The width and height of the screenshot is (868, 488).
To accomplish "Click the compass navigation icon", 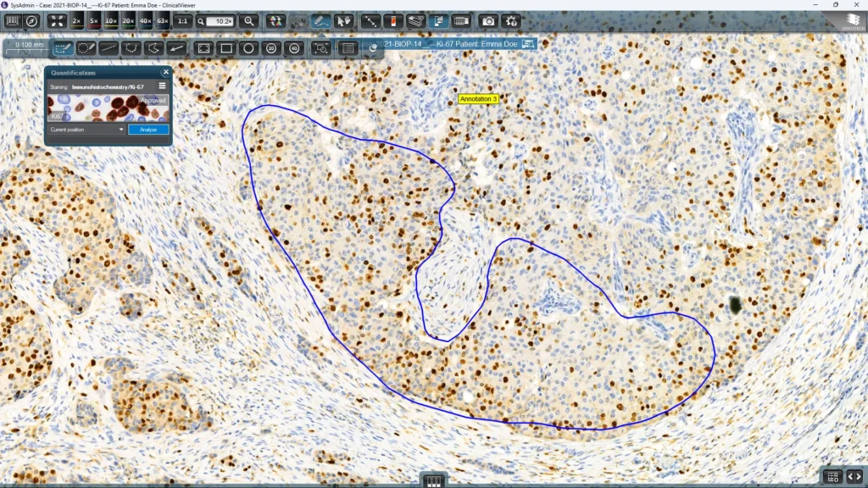I will (x=32, y=21).
